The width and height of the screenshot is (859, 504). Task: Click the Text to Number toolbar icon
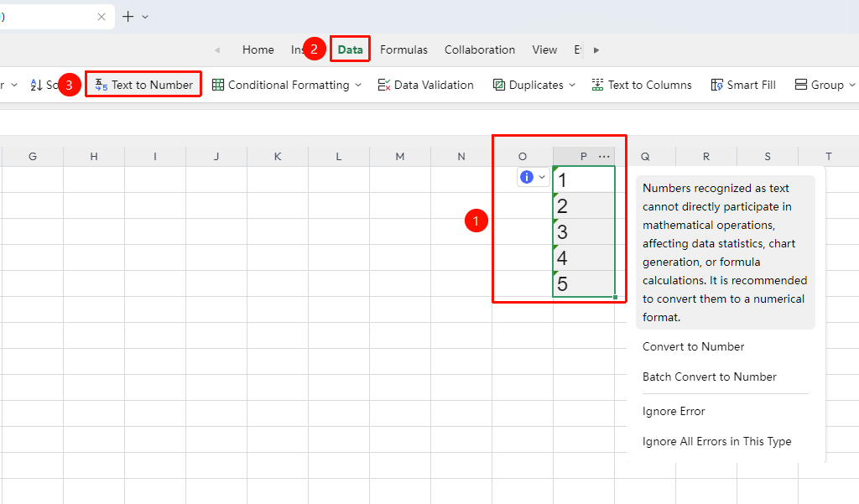coord(102,85)
